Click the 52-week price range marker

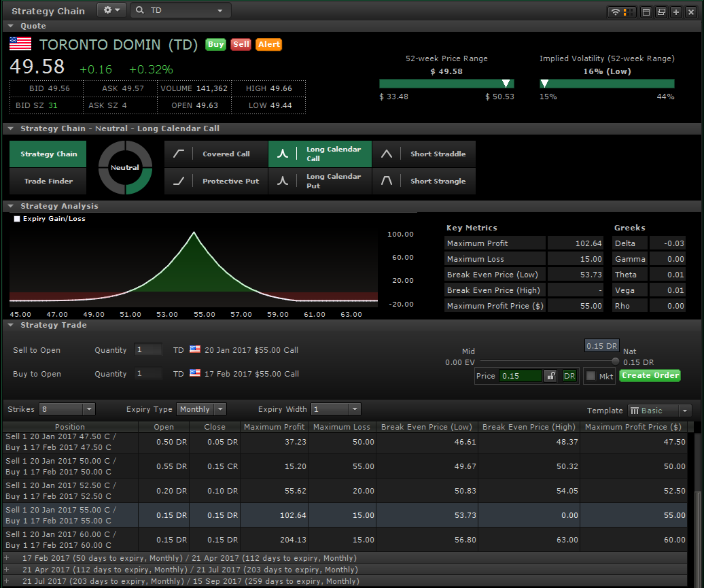[506, 83]
